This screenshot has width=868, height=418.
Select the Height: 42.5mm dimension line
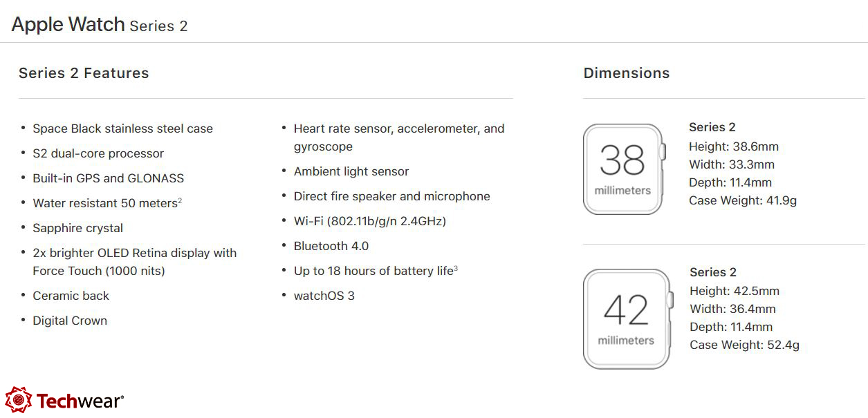(735, 291)
